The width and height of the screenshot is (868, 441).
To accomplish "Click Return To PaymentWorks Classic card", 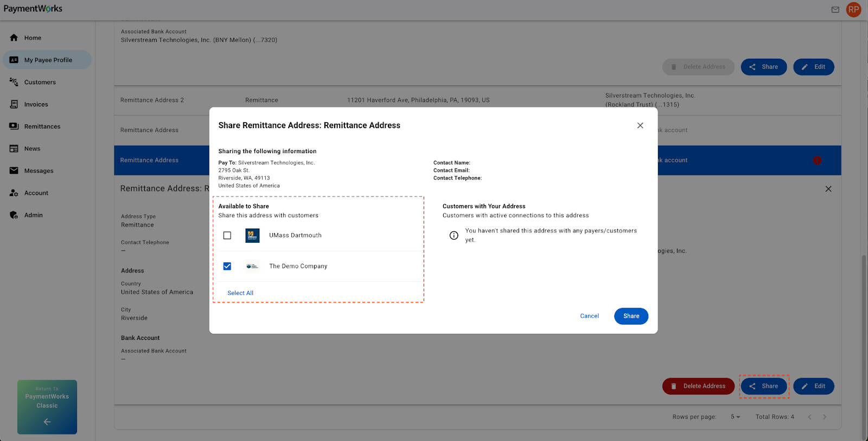I will tap(47, 407).
